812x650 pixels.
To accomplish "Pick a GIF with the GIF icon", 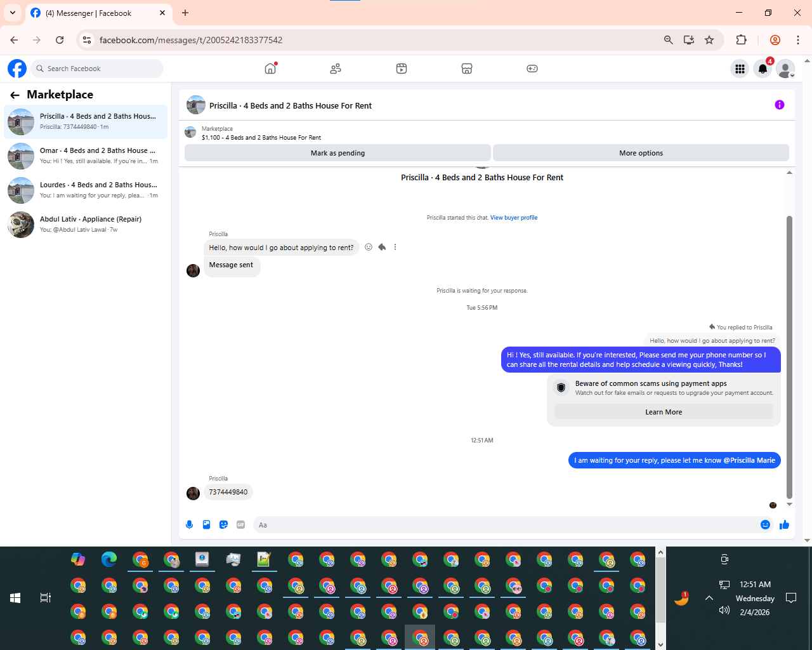I will (x=240, y=524).
